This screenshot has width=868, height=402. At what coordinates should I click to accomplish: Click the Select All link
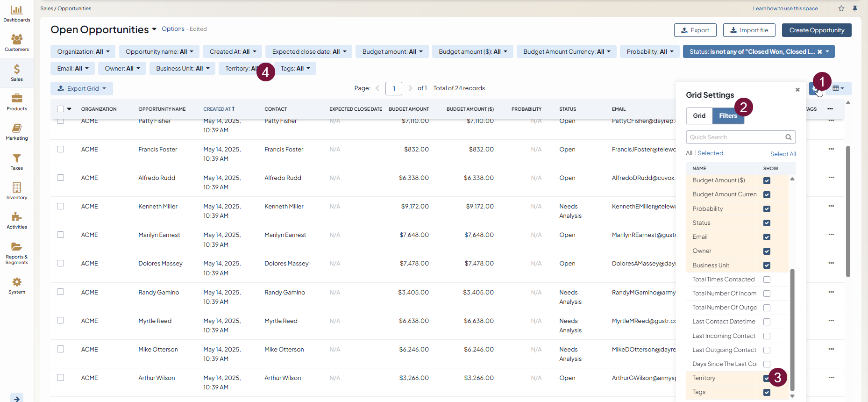pyautogui.click(x=783, y=154)
